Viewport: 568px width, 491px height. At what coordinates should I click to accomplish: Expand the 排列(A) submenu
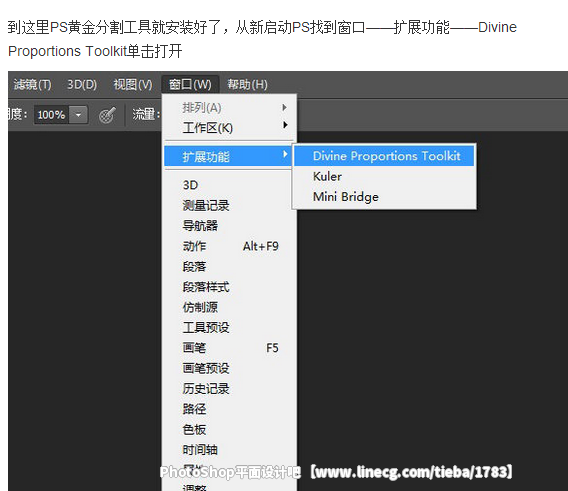pyautogui.click(x=230, y=108)
